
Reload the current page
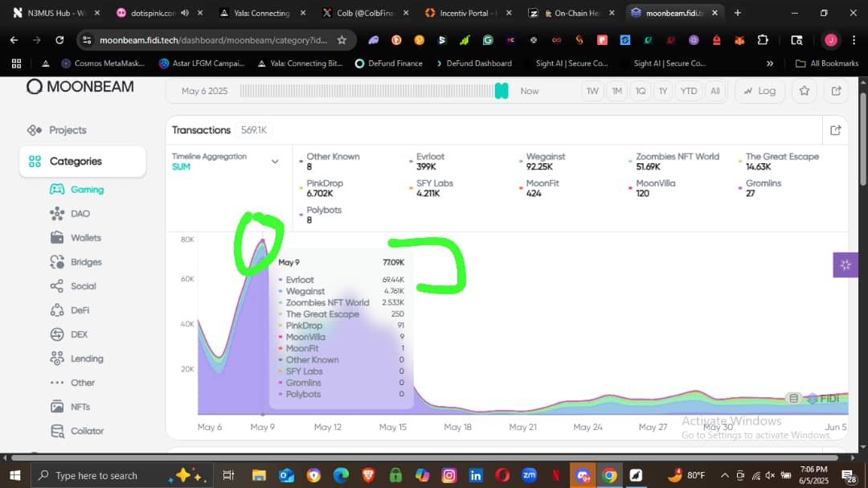click(59, 40)
